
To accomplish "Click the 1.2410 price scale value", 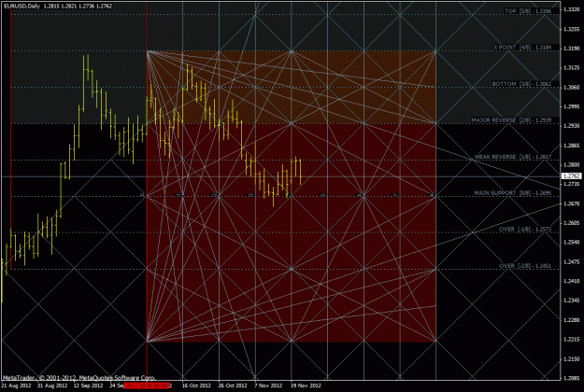I will pyautogui.click(x=571, y=281).
